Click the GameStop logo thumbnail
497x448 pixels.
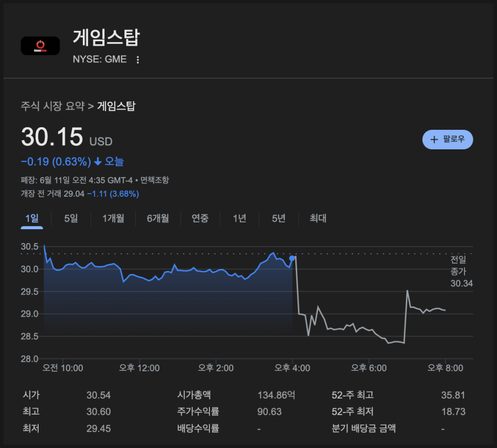(x=40, y=46)
